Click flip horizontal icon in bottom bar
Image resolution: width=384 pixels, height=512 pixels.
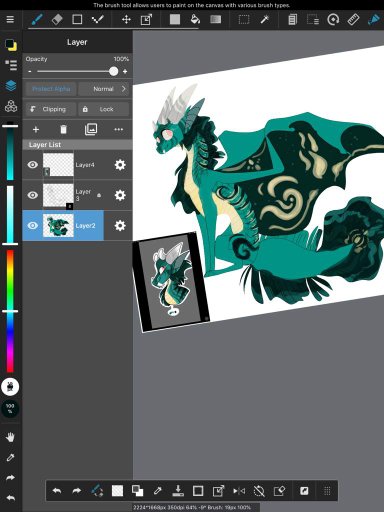click(239, 491)
